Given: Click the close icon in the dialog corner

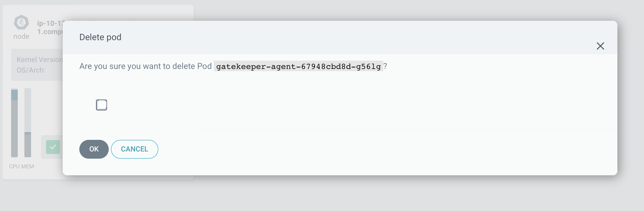Looking at the screenshot, I should (x=601, y=46).
